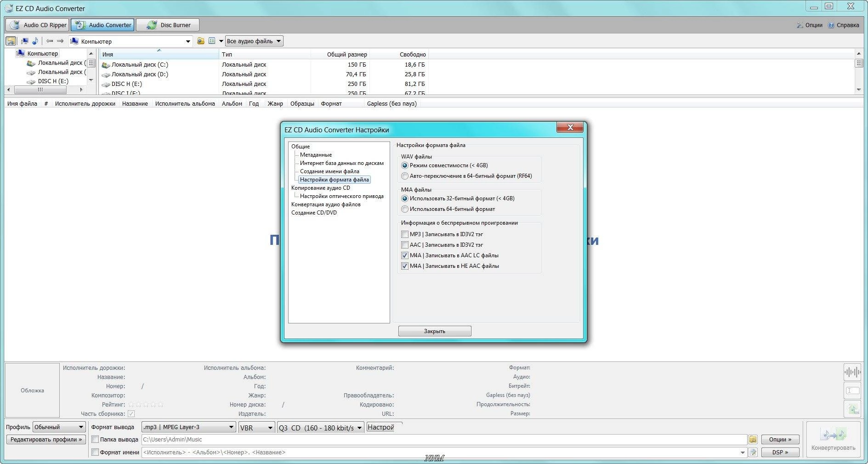Screen dimensions: 868x464
Task: Select Настройки оптического привода in settings tree
Action: point(342,196)
